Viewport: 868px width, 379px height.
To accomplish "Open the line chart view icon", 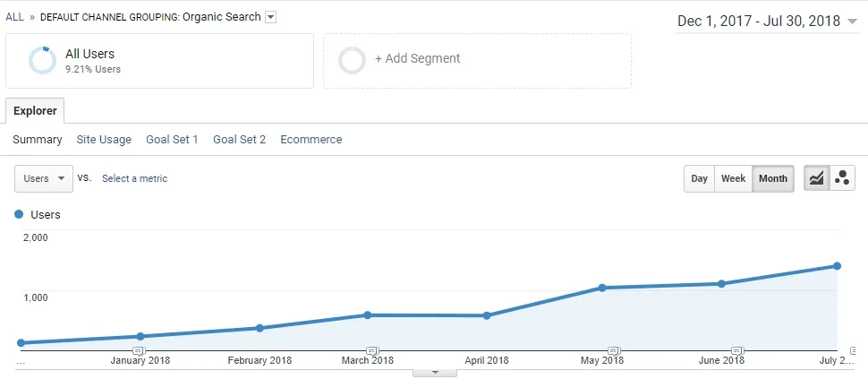I will coord(816,178).
